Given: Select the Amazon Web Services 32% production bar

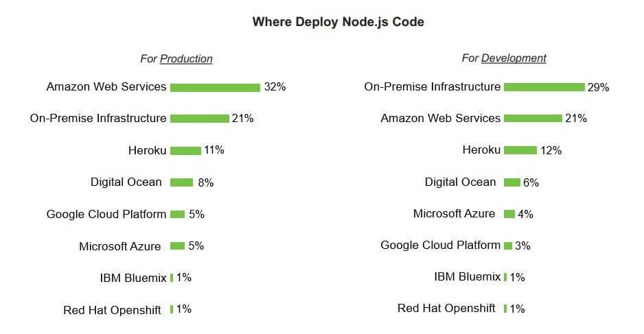Looking at the screenshot, I should (x=215, y=87).
